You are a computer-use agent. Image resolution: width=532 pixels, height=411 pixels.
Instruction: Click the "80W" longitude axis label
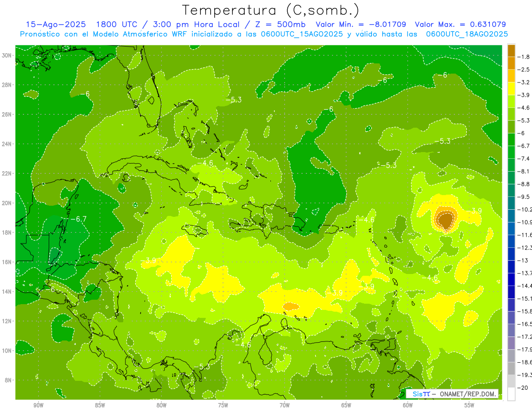pos(161,405)
